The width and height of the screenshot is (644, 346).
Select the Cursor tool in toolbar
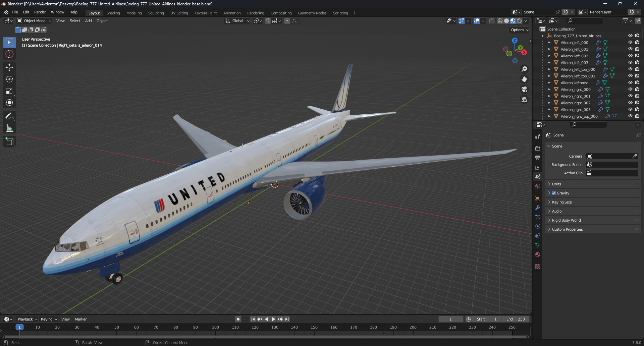pos(9,54)
